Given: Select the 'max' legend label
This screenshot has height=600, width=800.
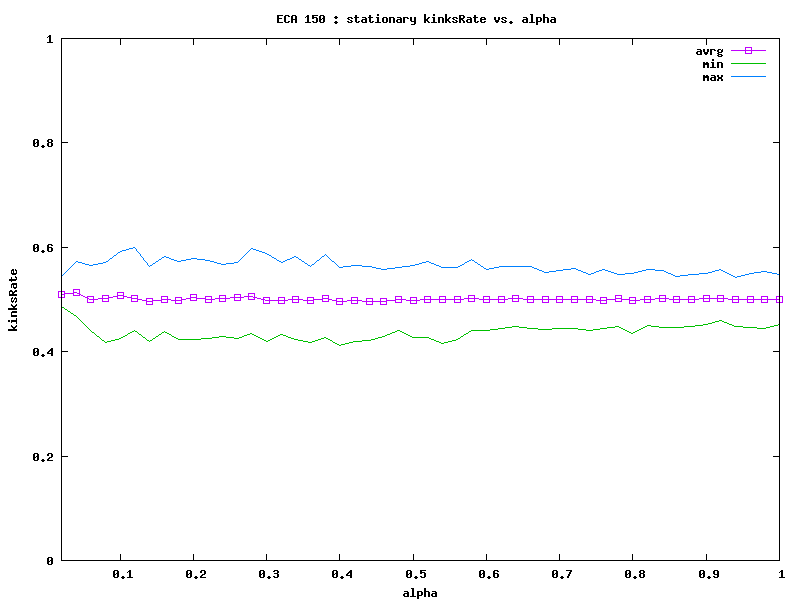Looking at the screenshot, I should (712, 77).
